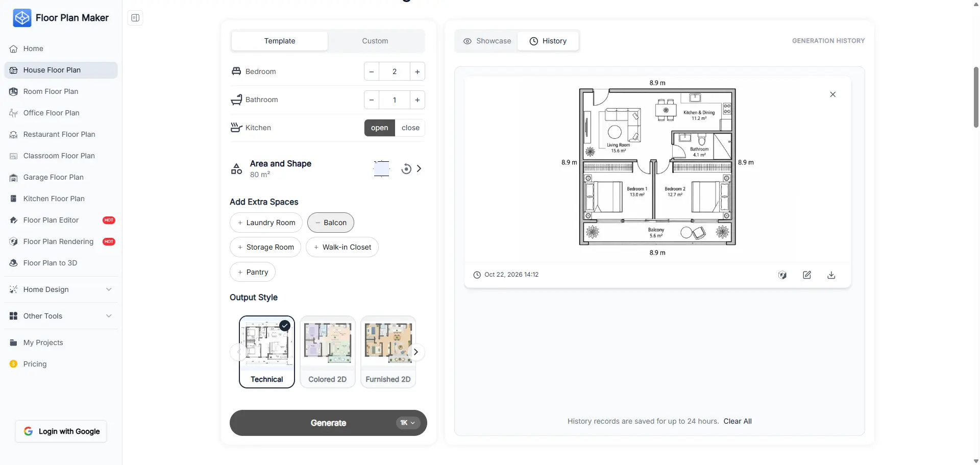The image size is (980, 465).
Task: Show next output styles with right arrow
Action: (x=416, y=352)
